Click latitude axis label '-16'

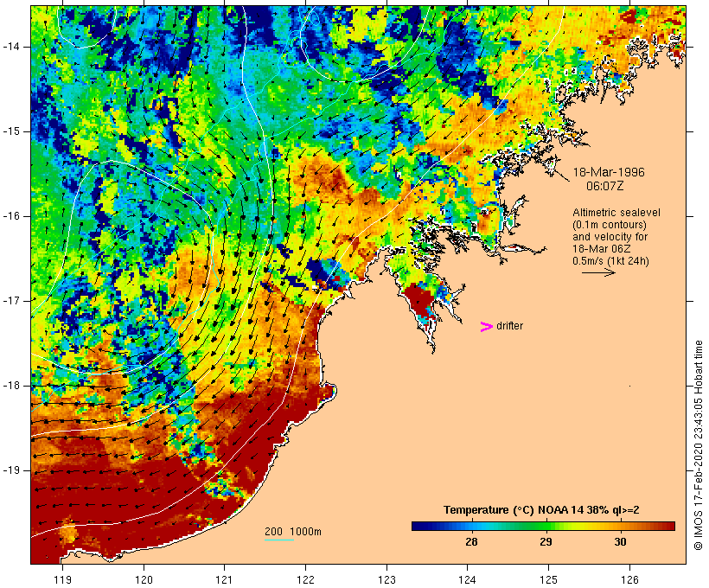coord(10,216)
